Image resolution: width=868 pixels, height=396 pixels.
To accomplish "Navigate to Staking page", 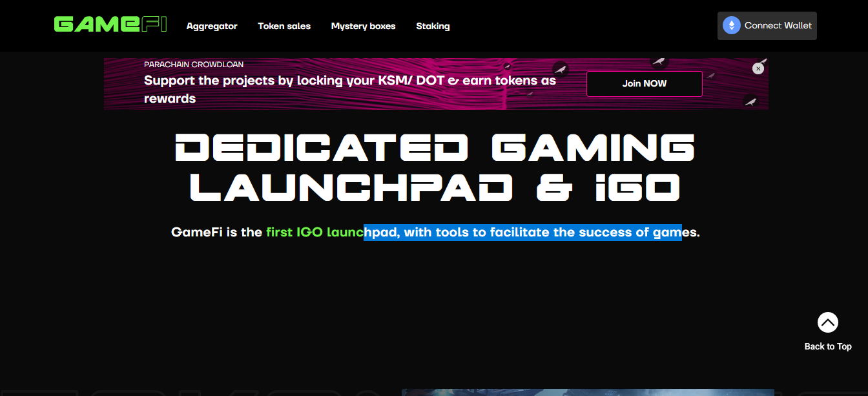I will tap(433, 26).
